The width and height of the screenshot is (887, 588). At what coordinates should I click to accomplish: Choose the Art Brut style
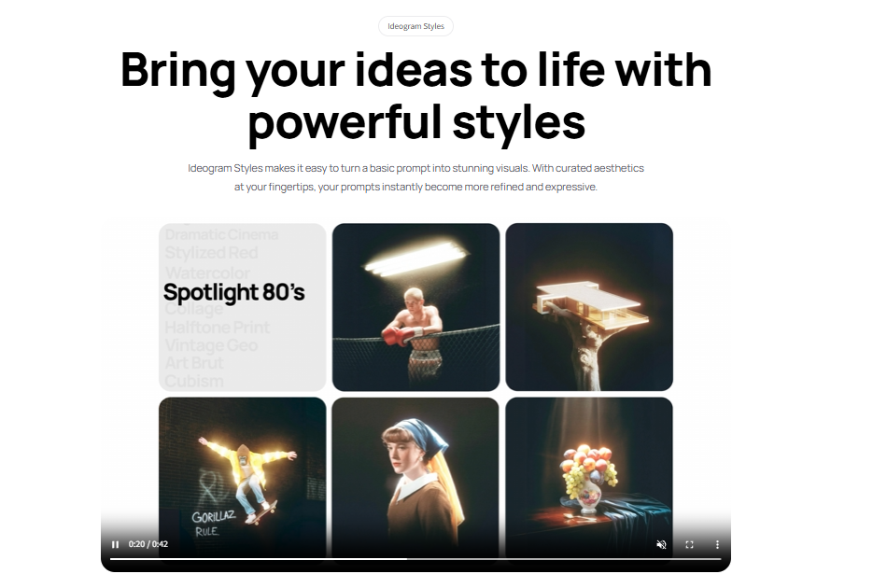pyautogui.click(x=194, y=363)
